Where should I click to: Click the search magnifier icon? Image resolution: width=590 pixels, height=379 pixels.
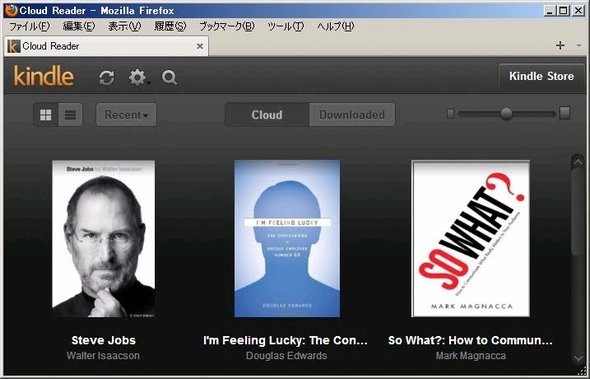click(x=169, y=78)
